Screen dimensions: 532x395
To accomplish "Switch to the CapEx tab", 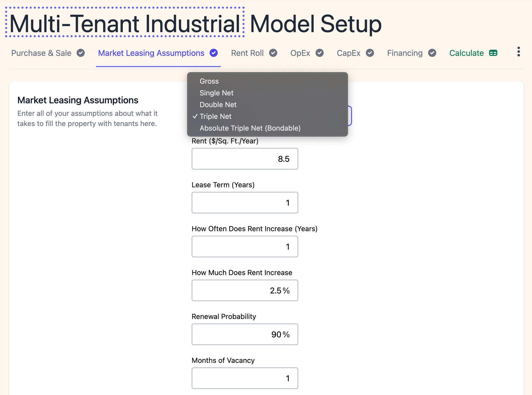I will (x=348, y=53).
